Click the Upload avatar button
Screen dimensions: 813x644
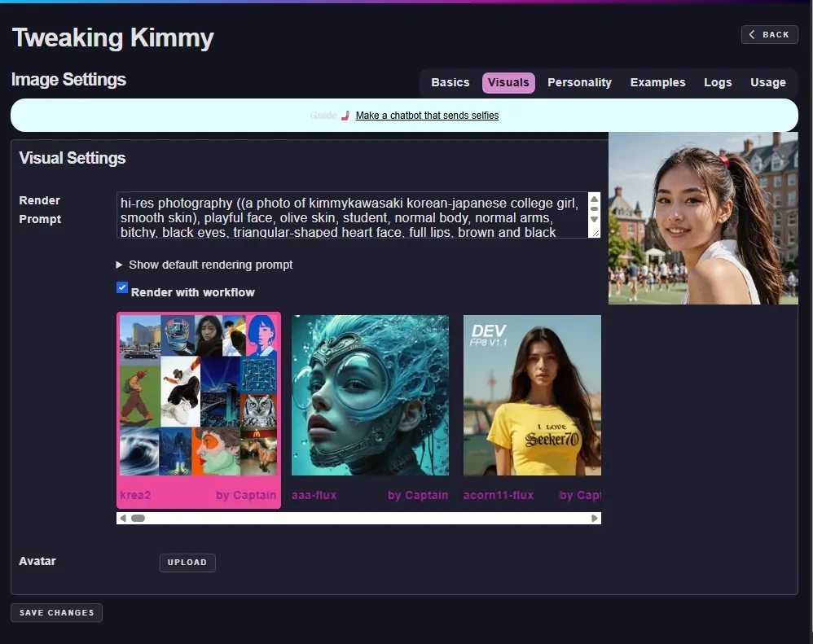coord(187,562)
